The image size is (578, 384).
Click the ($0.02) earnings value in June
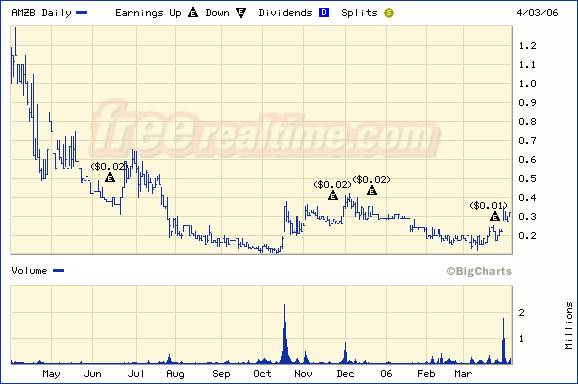109,167
